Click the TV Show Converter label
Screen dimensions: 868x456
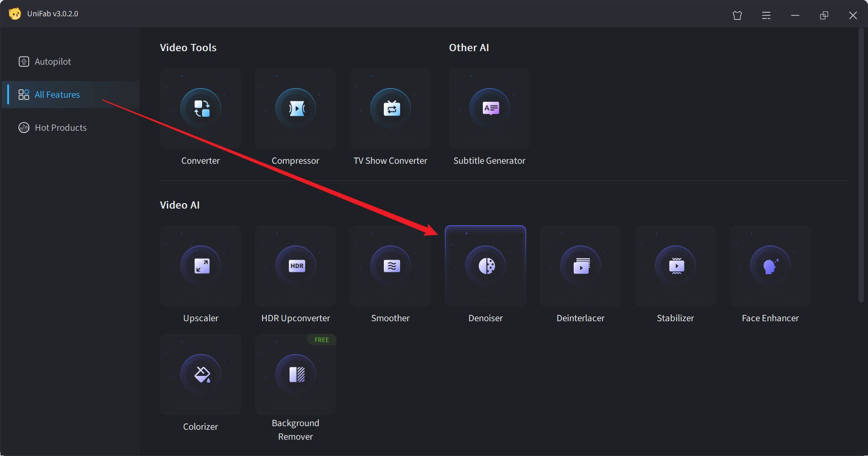[391, 161]
